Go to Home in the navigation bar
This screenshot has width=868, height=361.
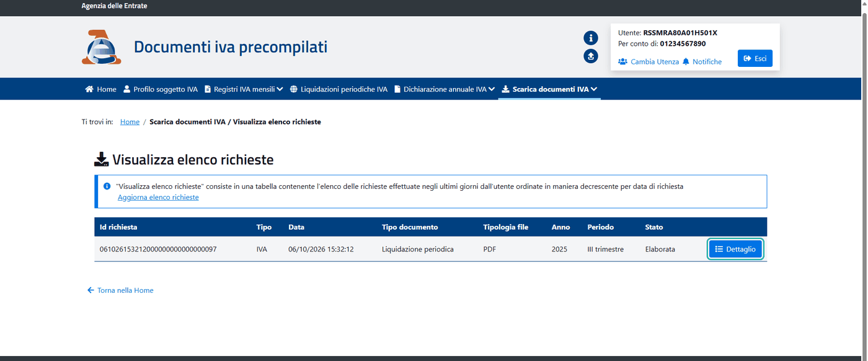tap(100, 89)
